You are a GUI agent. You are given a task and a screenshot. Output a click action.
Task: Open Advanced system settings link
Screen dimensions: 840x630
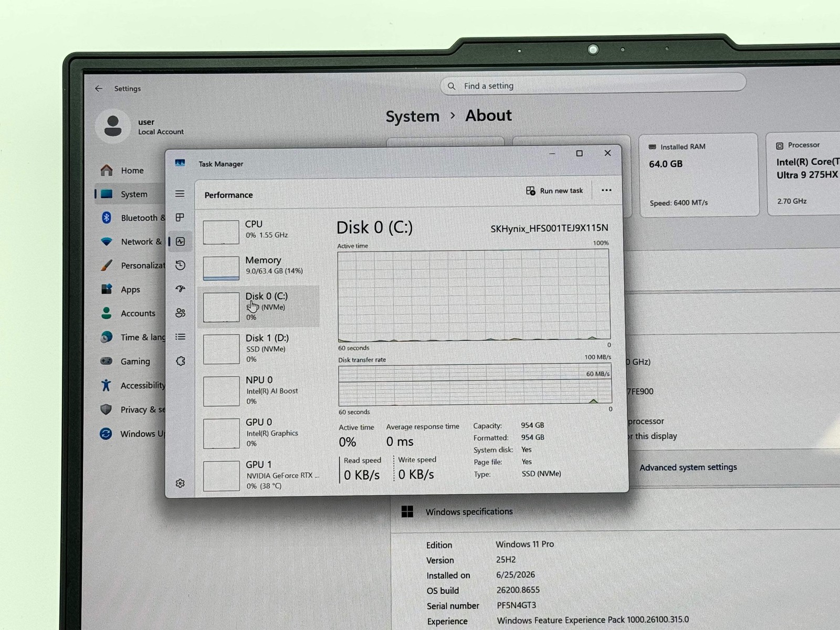pyautogui.click(x=688, y=467)
